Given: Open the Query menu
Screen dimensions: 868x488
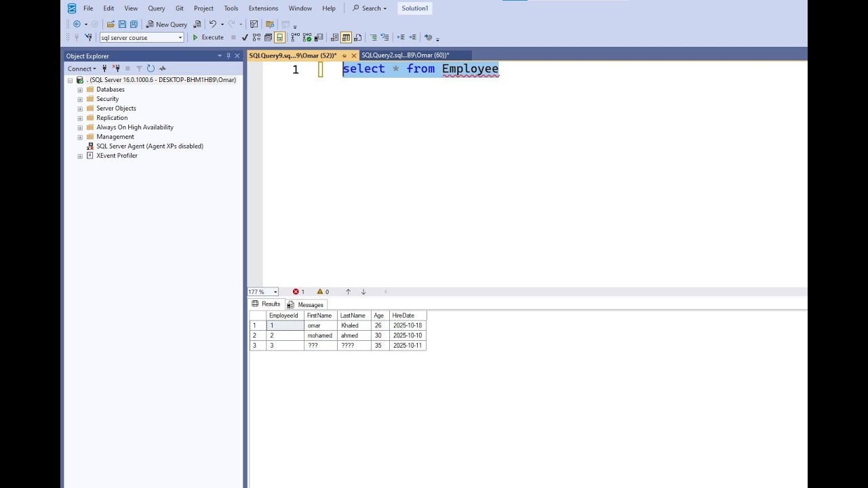Looking at the screenshot, I should [x=157, y=8].
